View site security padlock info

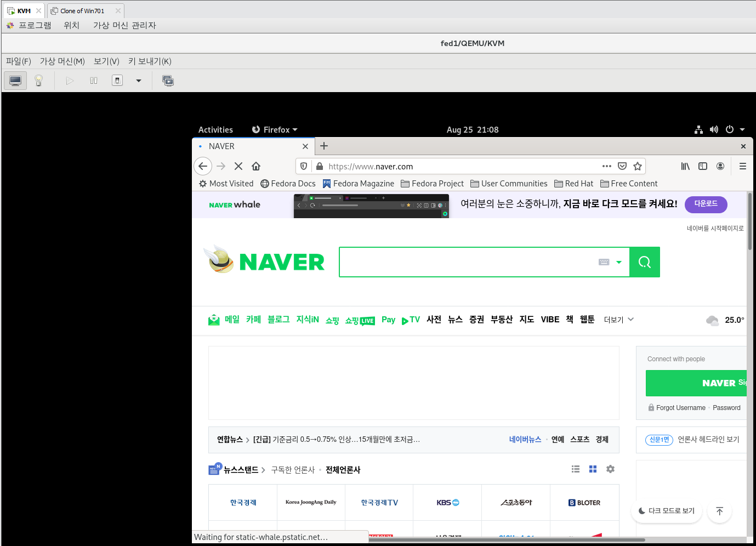point(320,166)
